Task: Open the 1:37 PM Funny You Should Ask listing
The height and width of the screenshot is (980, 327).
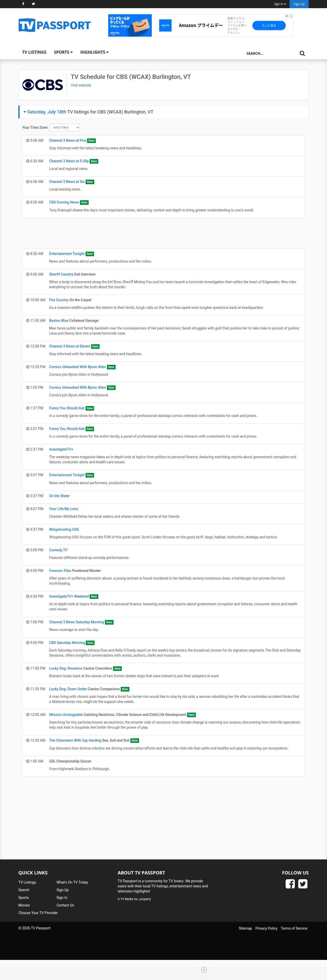Action: (67, 408)
